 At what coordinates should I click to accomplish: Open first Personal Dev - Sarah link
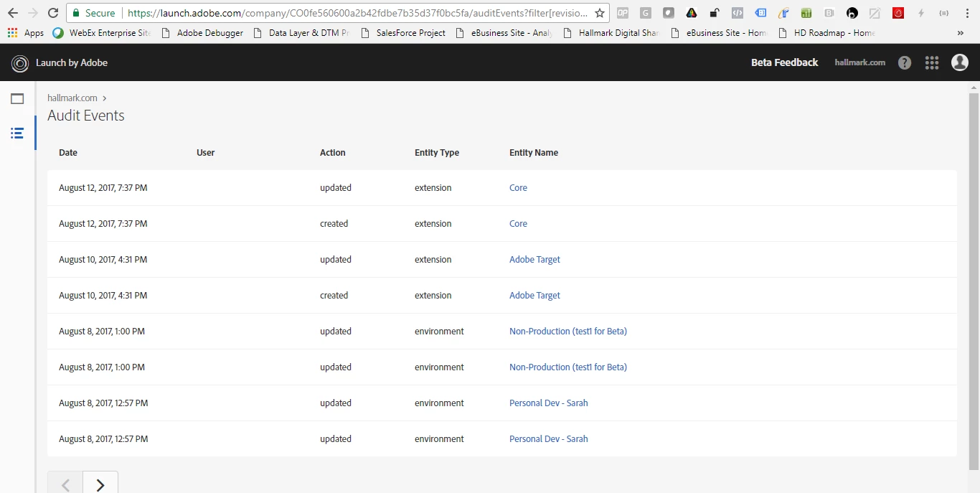(x=549, y=403)
